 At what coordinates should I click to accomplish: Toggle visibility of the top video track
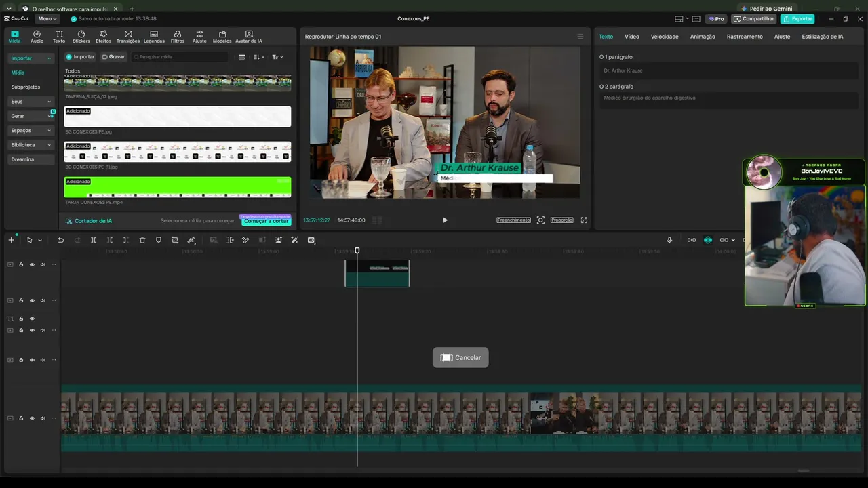(32, 264)
